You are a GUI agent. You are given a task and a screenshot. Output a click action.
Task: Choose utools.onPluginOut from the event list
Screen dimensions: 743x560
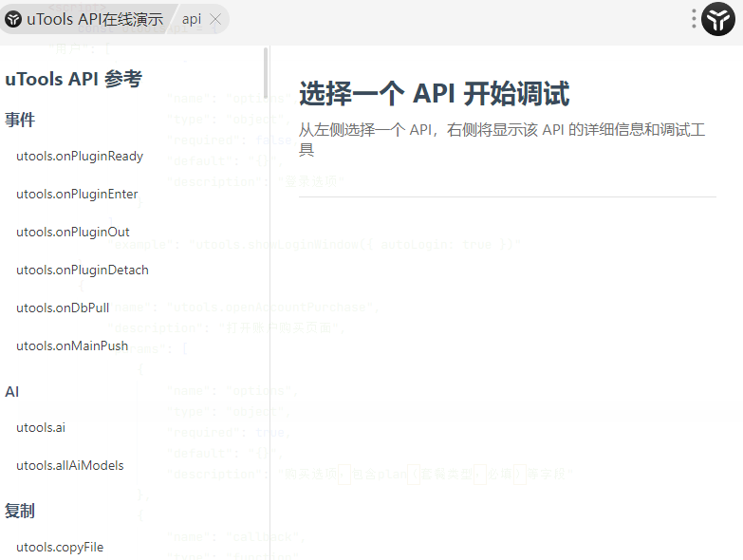[x=73, y=232]
